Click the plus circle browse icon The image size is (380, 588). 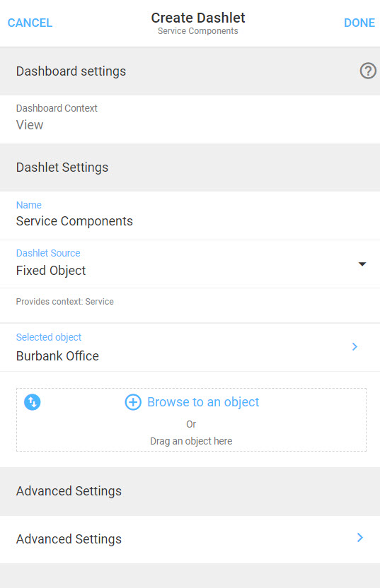(133, 402)
